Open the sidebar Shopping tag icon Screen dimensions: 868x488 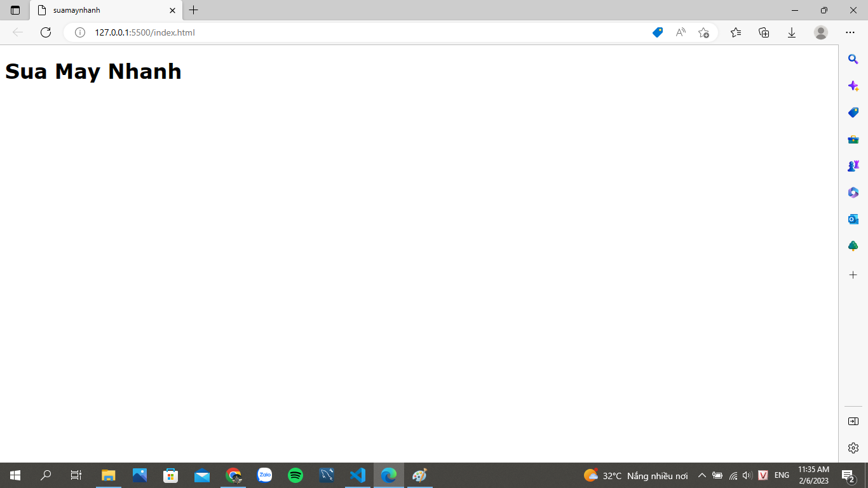pos(853,112)
